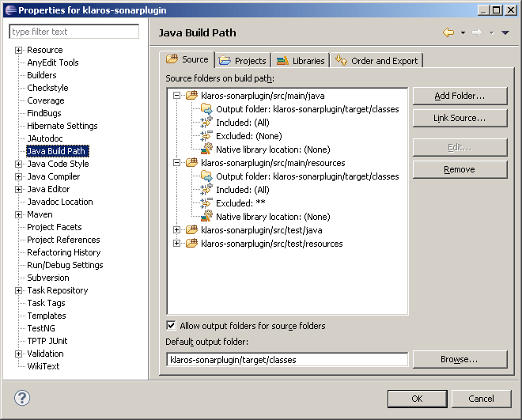This screenshot has height=420, width=522.
Task: Click Excluded ** filter icon under src/main/resources
Action: [x=206, y=202]
